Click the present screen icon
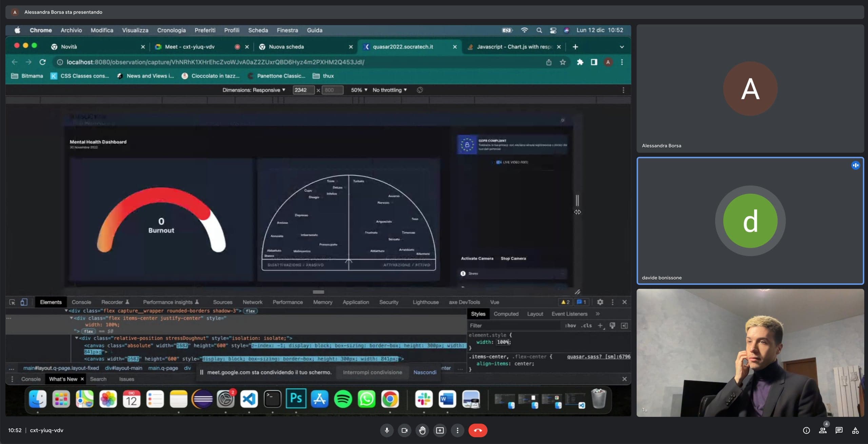The image size is (868, 444). [440, 430]
